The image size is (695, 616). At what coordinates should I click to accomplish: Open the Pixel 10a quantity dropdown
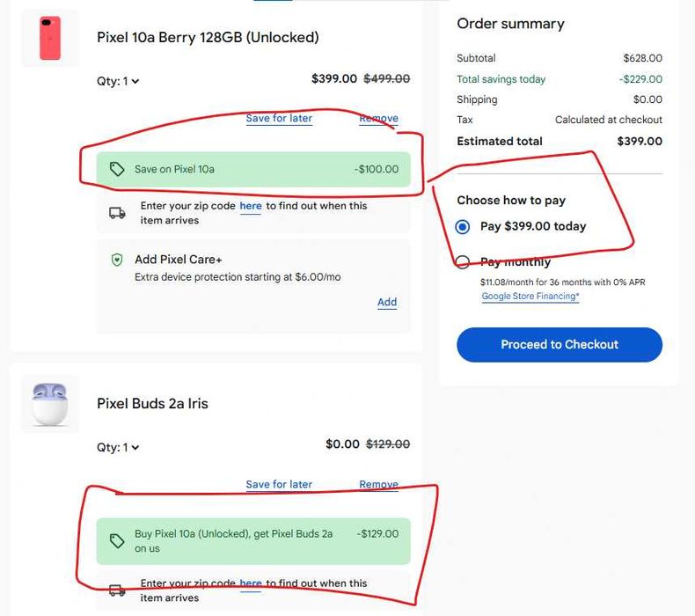pos(119,81)
